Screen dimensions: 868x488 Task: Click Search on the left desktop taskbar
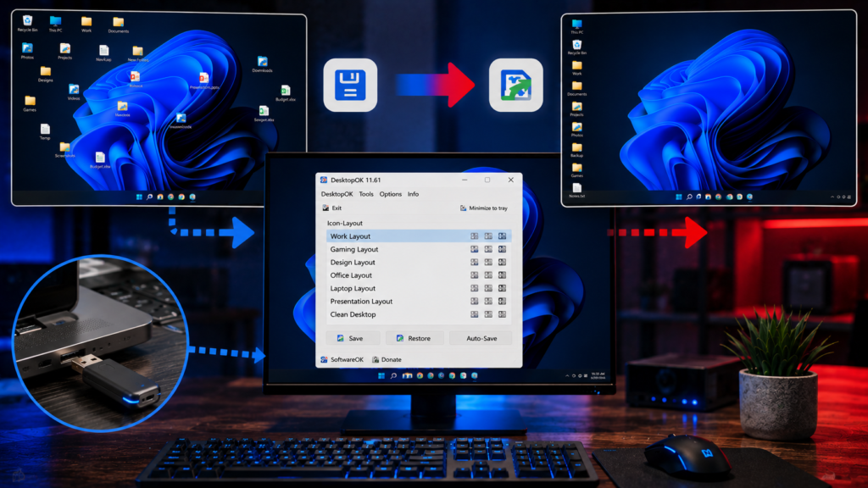point(149,197)
